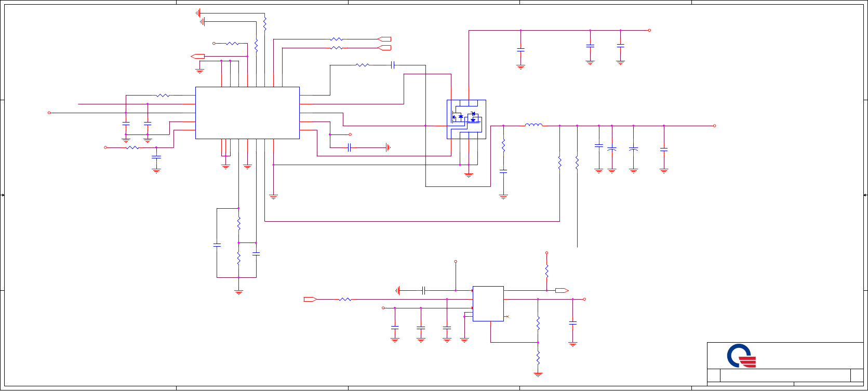This screenshot has height=391, width=868.
Task: Select the output port right of small IC
Action: (x=562, y=291)
